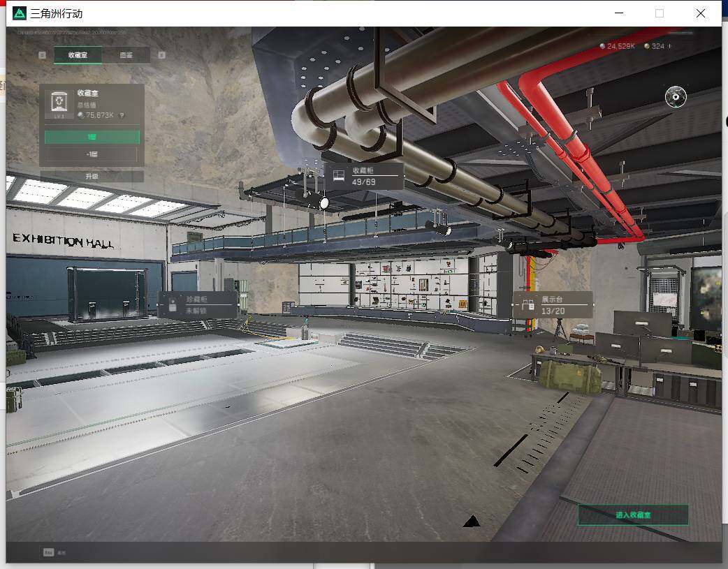
Task: Close the 三角洲行动 window
Action: click(x=701, y=13)
